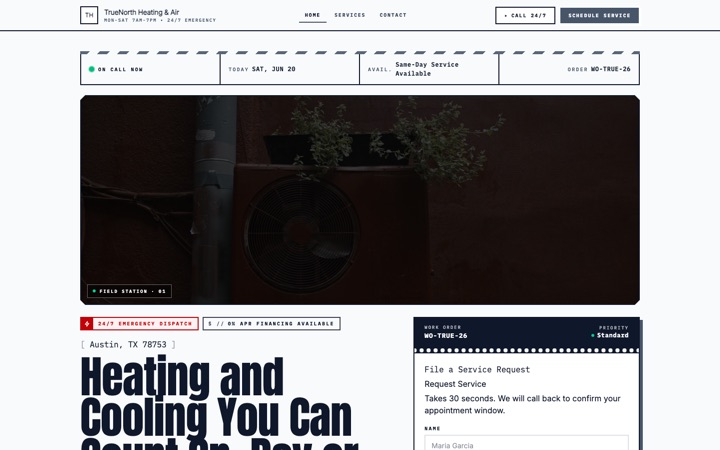Image resolution: width=720 pixels, height=450 pixels.
Task: Click the 24/7 Emergency Dispatch badge
Action: coord(139,324)
